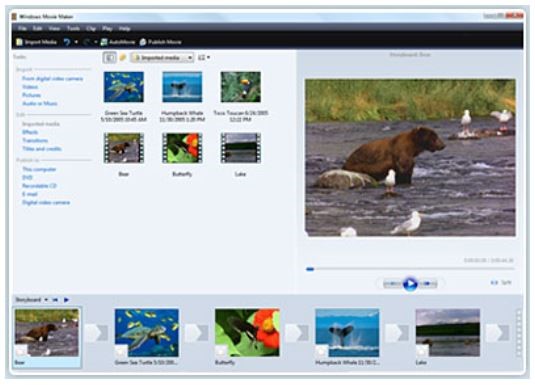Select the Lake clip in storyboard
Viewport: 535px width, 385px height.
coord(448,333)
